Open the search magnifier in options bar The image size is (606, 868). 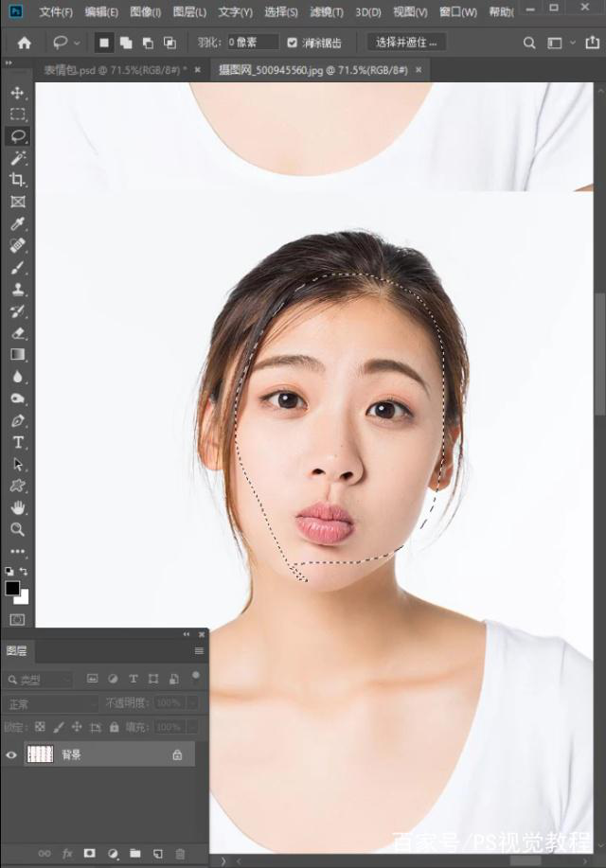click(x=529, y=43)
